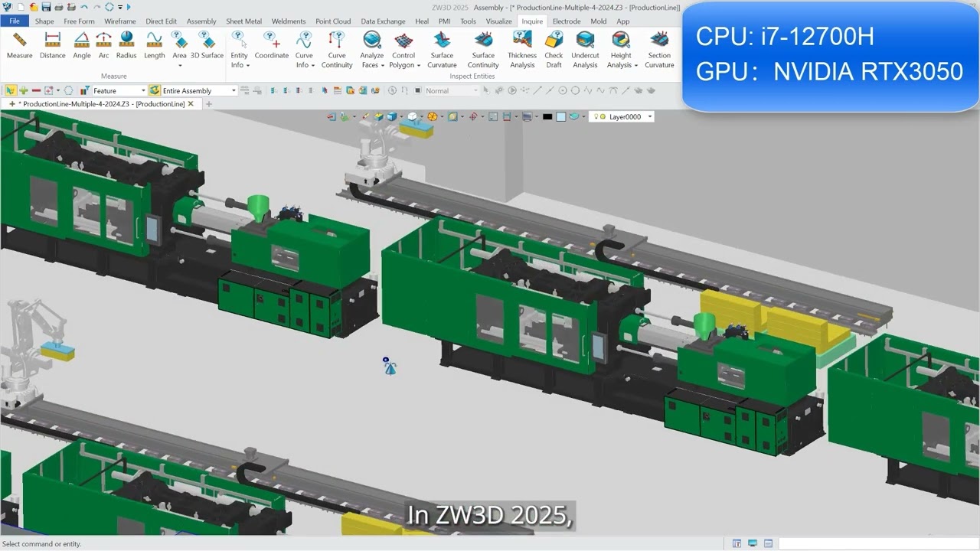Expand the Entity Info dropdown

[248, 66]
